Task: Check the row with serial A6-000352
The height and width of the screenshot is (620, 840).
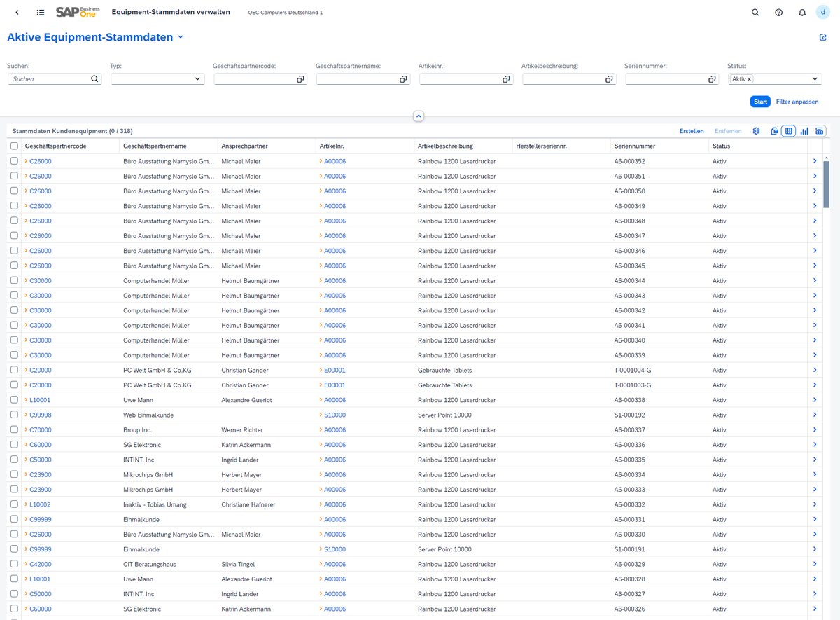Action: 14,161
